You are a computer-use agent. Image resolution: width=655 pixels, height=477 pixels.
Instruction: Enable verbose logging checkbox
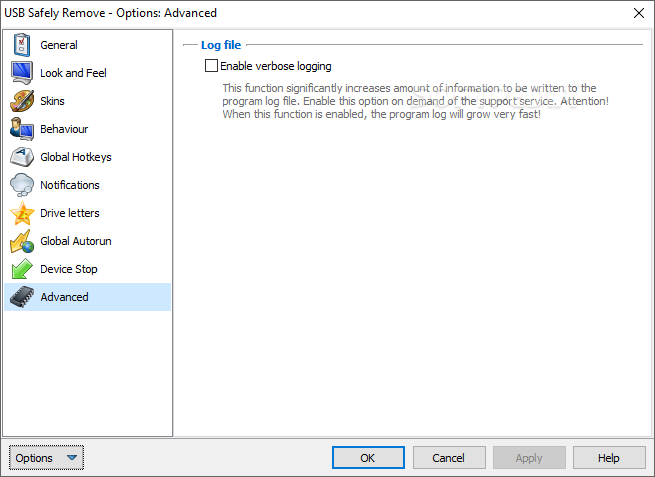(211, 66)
